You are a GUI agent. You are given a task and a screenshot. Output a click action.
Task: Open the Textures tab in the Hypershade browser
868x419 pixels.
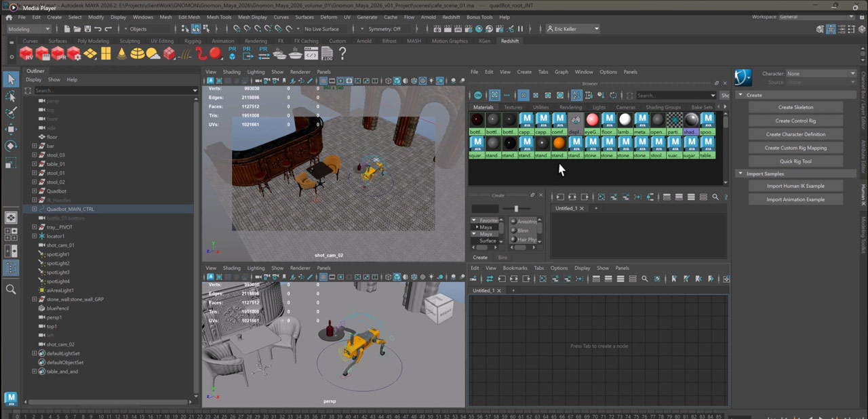coord(513,107)
